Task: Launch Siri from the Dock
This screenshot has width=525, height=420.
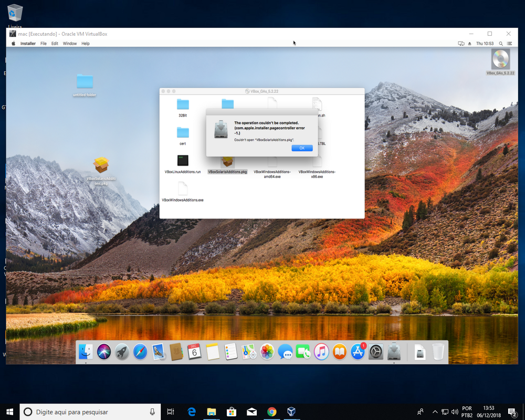Action: 104,352
